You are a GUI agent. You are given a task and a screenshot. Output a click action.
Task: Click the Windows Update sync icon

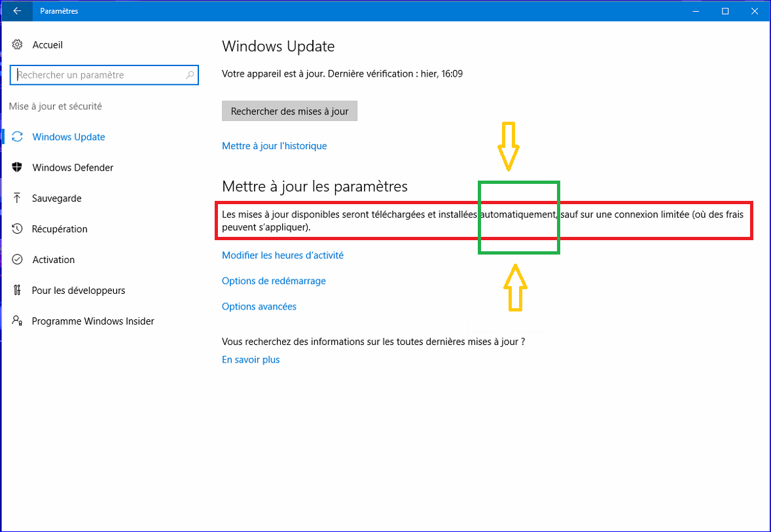[x=17, y=137]
